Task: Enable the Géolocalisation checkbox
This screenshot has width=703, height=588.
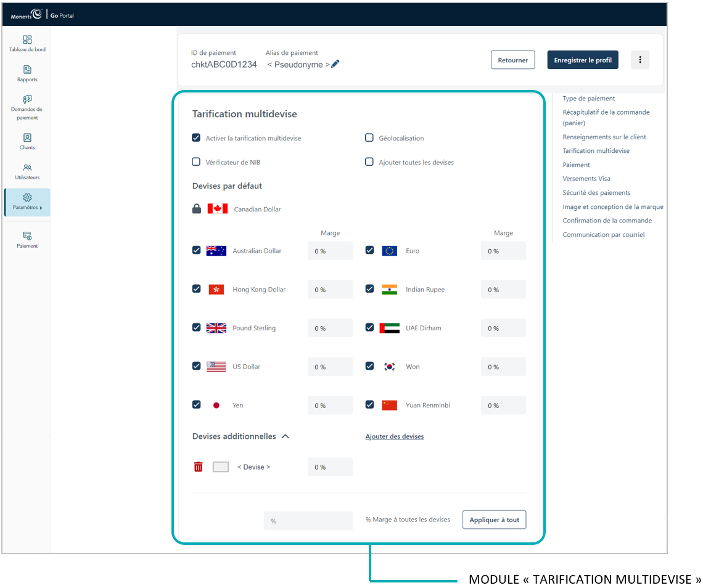Action: (369, 137)
